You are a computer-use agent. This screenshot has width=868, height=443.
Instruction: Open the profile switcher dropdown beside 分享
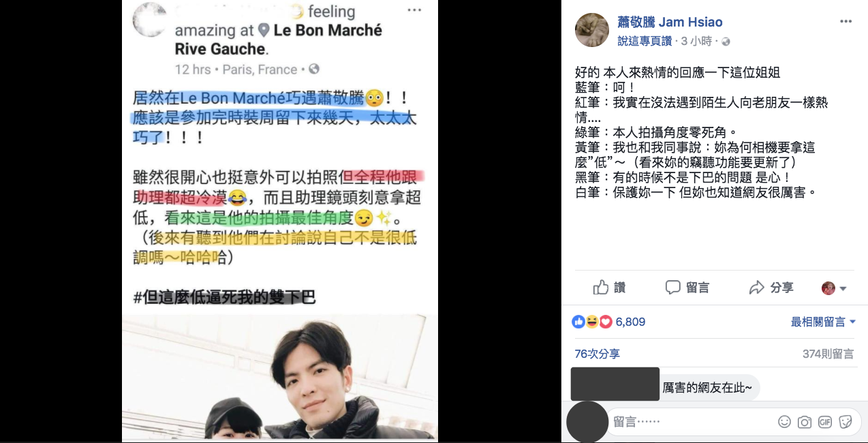click(x=835, y=288)
